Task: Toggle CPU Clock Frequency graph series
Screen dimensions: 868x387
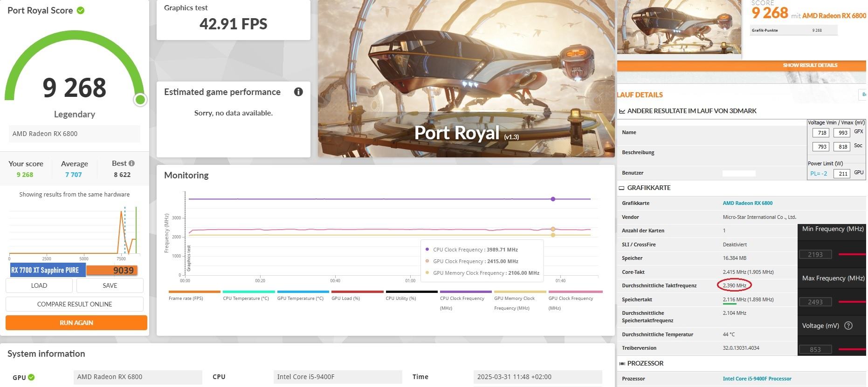Action: click(466, 300)
